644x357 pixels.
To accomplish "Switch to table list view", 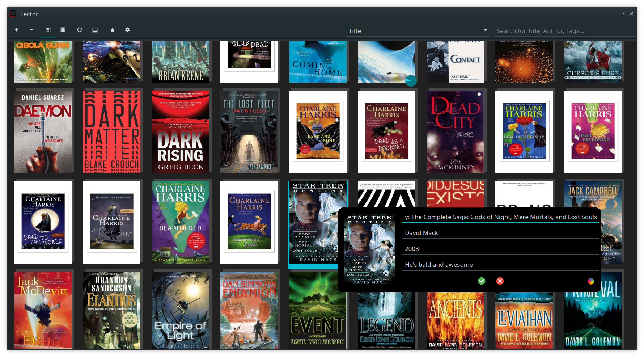I will click(63, 30).
